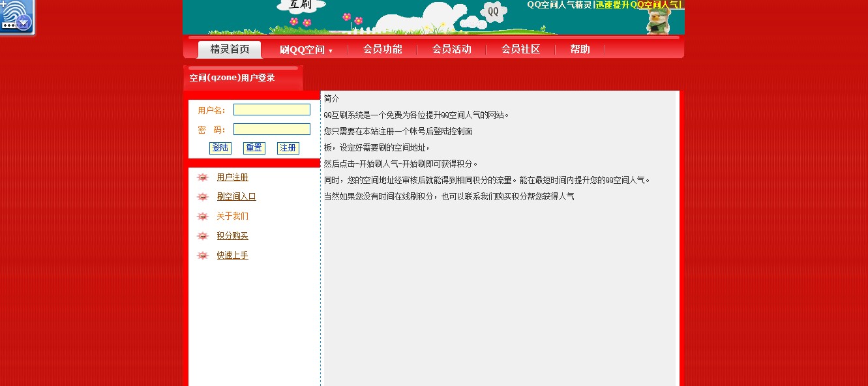Open the 刷空间入口 link
This screenshot has width=868, height=386.
click(237, 197)
